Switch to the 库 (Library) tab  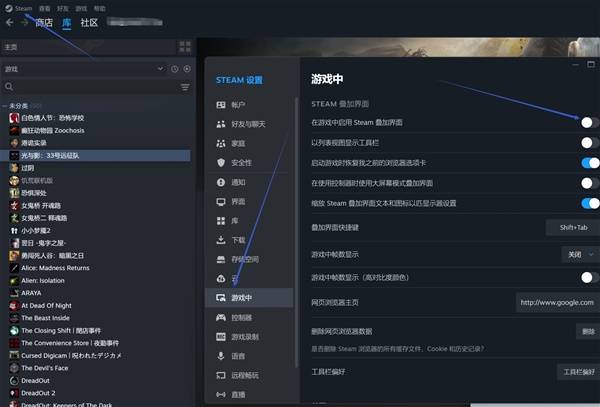pos(67,23)
